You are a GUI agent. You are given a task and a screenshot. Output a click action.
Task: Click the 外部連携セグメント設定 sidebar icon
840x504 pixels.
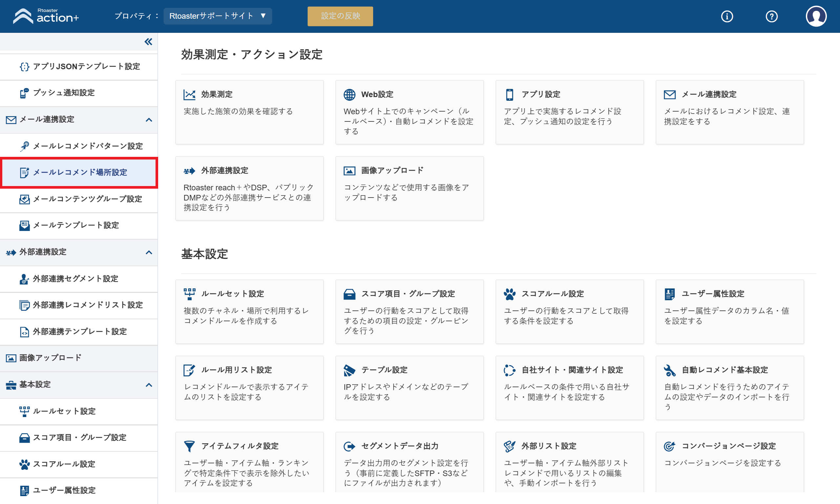(24, 279)
